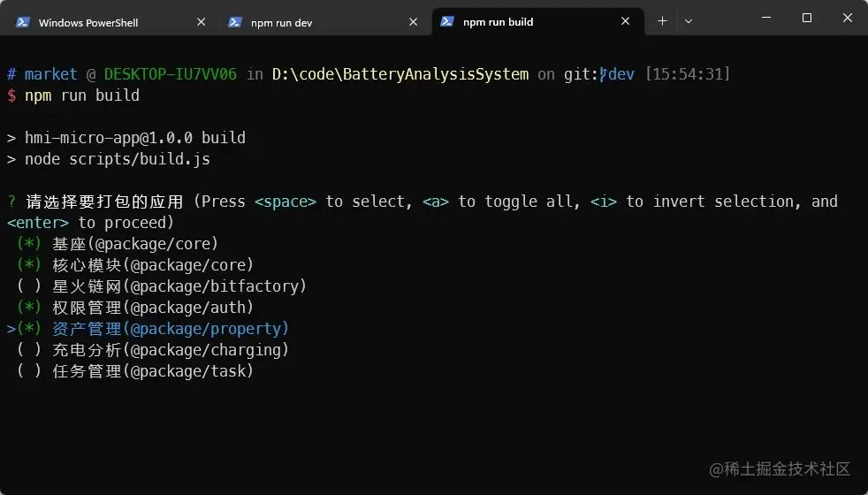Click the 星火链网(@package/bitfactory) option text

pyautogui.click(x=179, y=286)
